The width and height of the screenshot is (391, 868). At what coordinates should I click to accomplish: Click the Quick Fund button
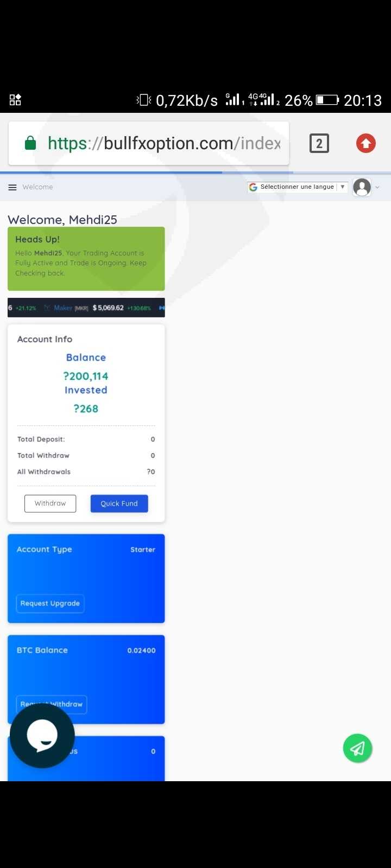(119, 503)
